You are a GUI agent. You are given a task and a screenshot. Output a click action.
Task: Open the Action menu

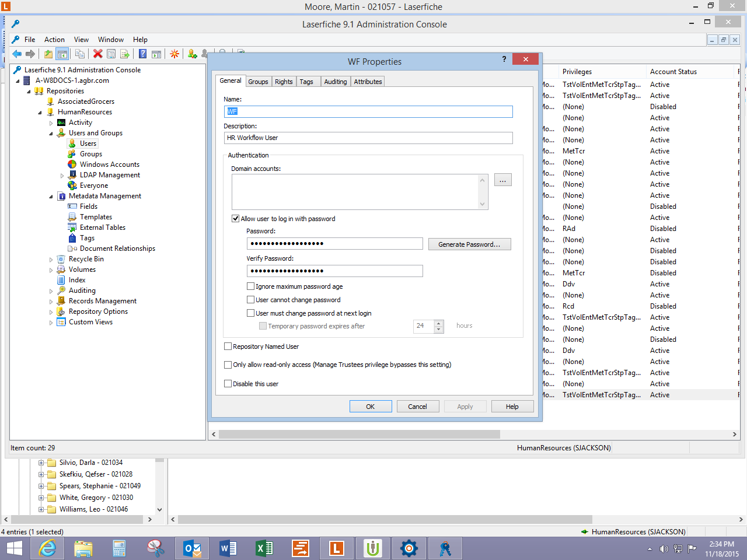54,40
